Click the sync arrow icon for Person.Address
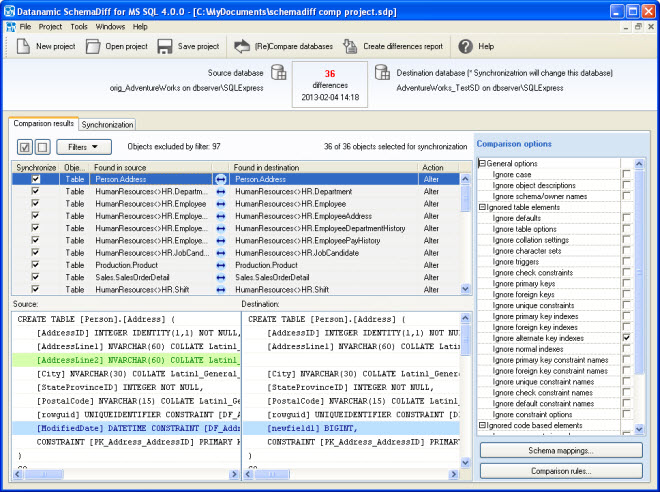The width and height of the screenshot is (660, 492). click(221, 179)
